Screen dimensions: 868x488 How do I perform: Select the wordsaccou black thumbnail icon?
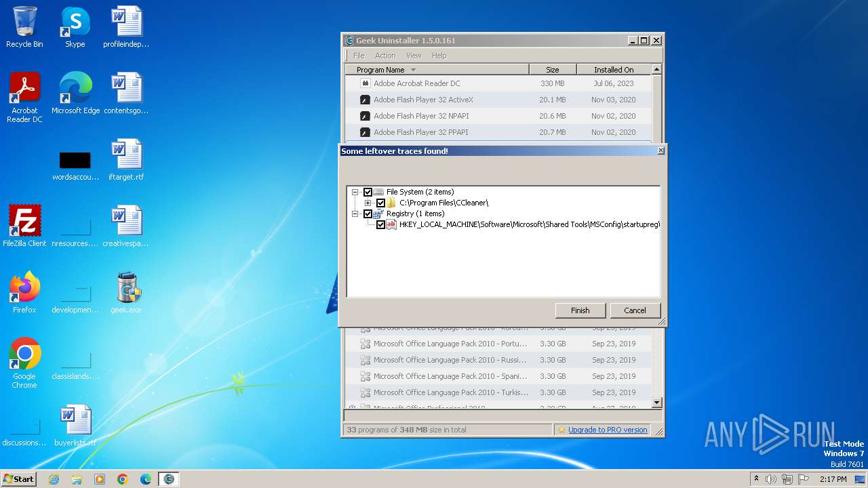[75, 160]
